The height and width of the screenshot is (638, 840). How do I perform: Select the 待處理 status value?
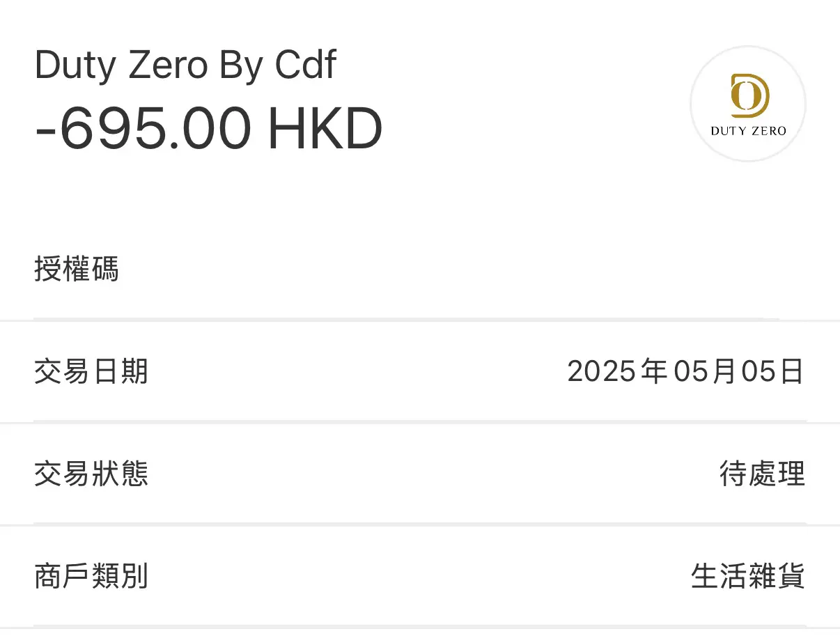coord(763,474)
